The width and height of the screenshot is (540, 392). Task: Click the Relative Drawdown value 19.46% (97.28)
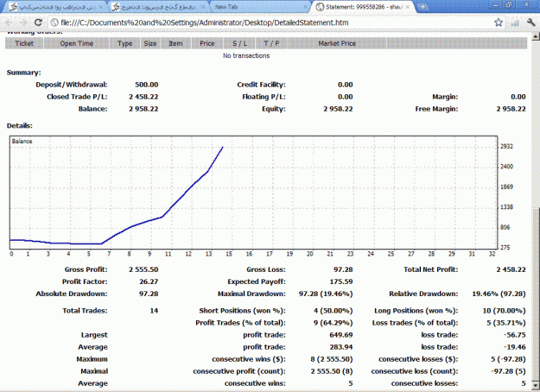coord(499,294)
